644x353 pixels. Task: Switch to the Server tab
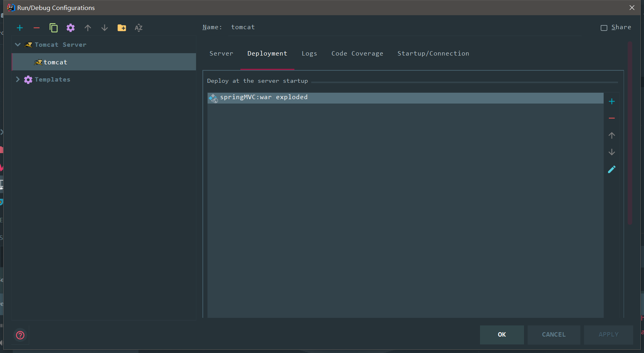pos(221,54)
